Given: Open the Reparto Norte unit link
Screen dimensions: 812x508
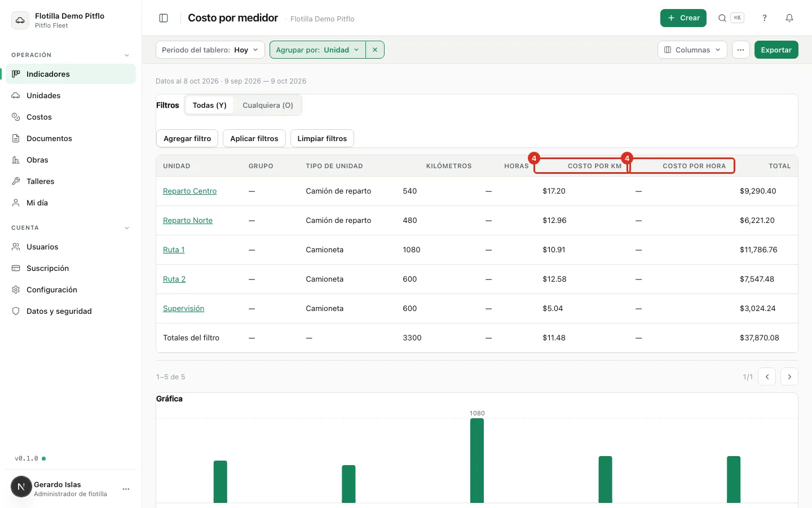Looking at the screenshot, I should 188,220.
